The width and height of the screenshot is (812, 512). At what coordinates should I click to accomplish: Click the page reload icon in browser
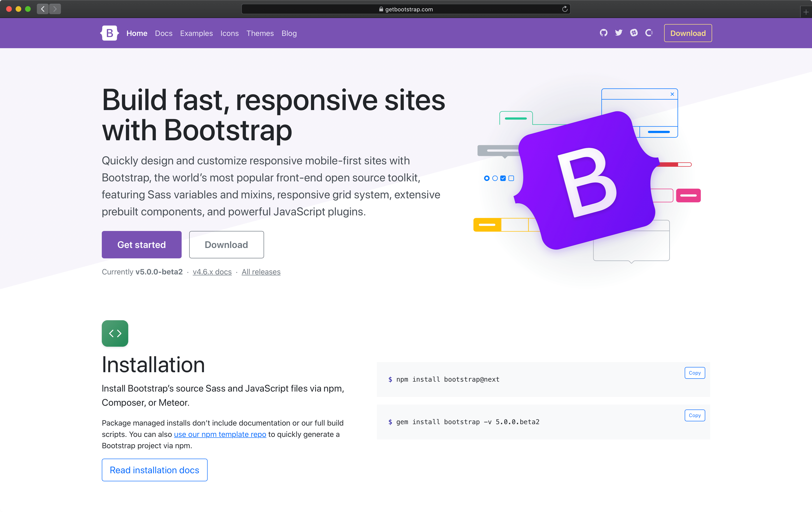click(x=564, y=9)
